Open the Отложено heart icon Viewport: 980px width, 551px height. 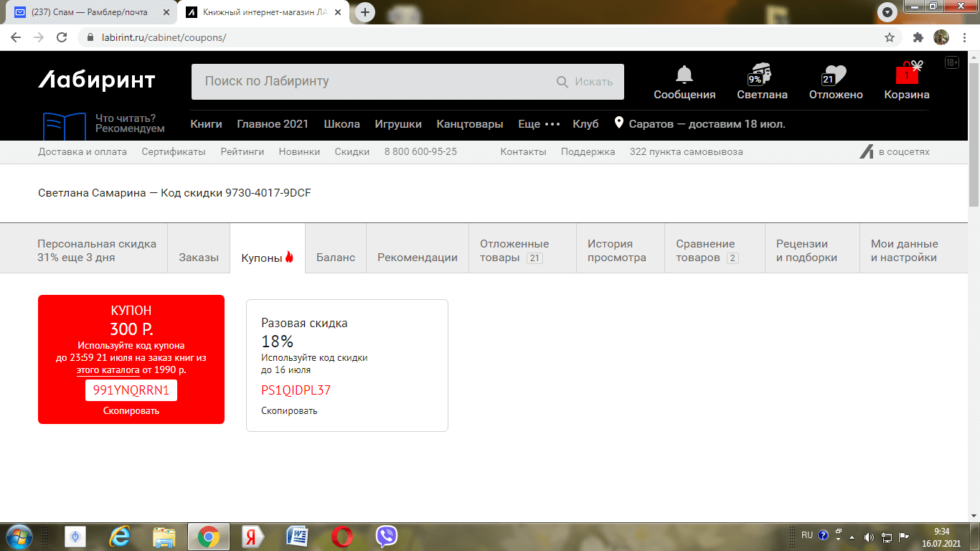[834, 75]
